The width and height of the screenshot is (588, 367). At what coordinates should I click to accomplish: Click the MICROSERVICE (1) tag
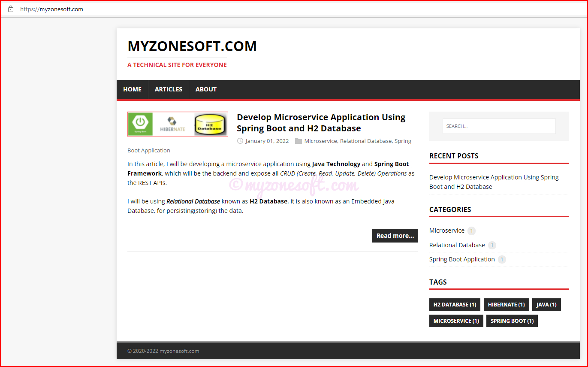tap(456, 321)
